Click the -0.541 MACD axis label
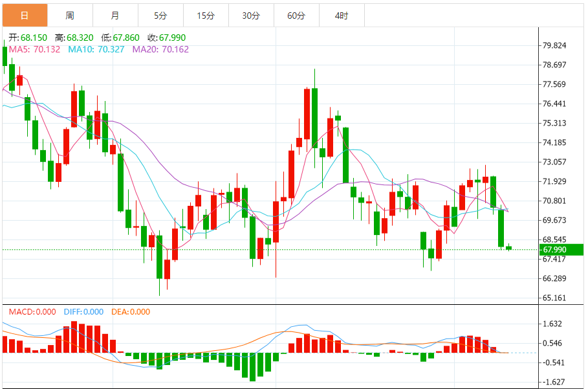 click(x=552, y=362)
